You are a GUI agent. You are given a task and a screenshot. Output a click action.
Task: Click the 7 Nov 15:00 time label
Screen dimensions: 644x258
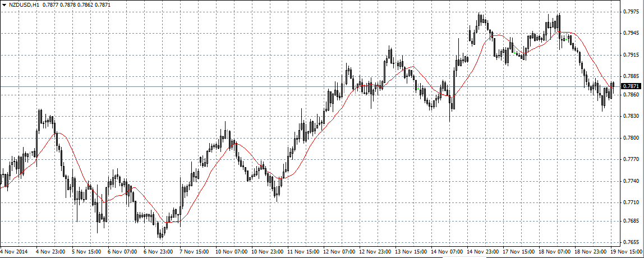(194, 251)
